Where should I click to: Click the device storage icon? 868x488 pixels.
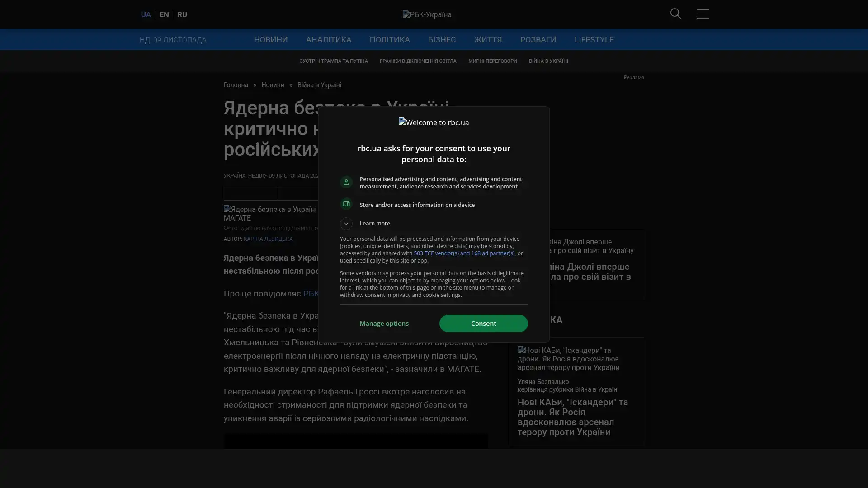pyautogui.click(x=346, y=204)
